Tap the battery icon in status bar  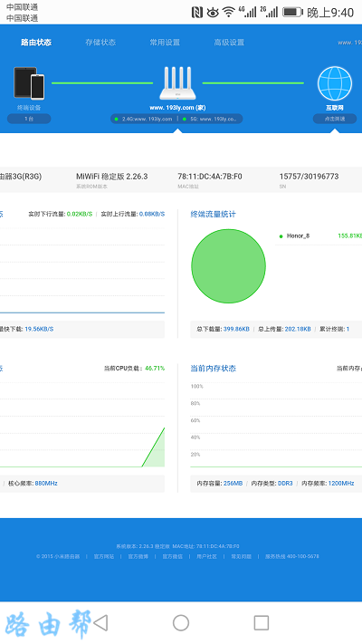(x=292, y=12)
